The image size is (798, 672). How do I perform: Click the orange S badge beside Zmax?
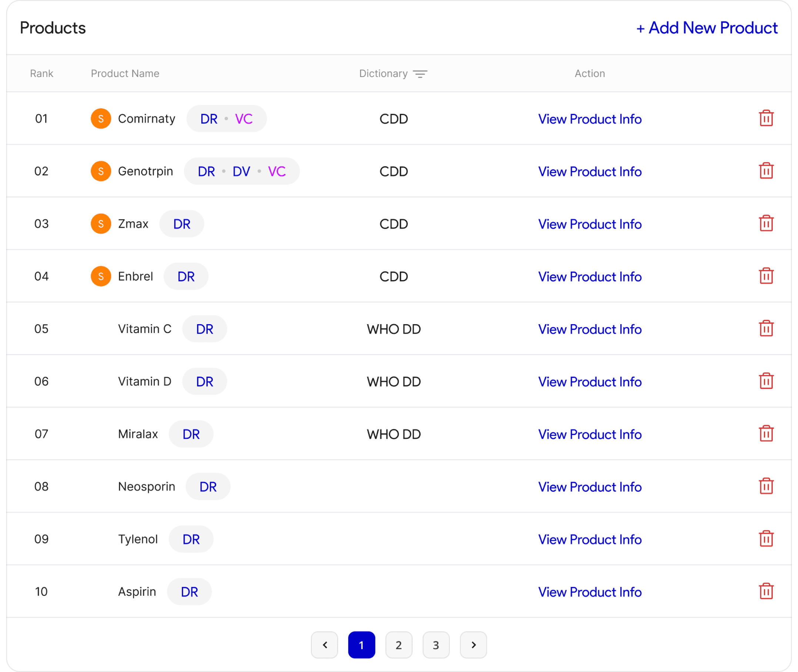point(101,224)
